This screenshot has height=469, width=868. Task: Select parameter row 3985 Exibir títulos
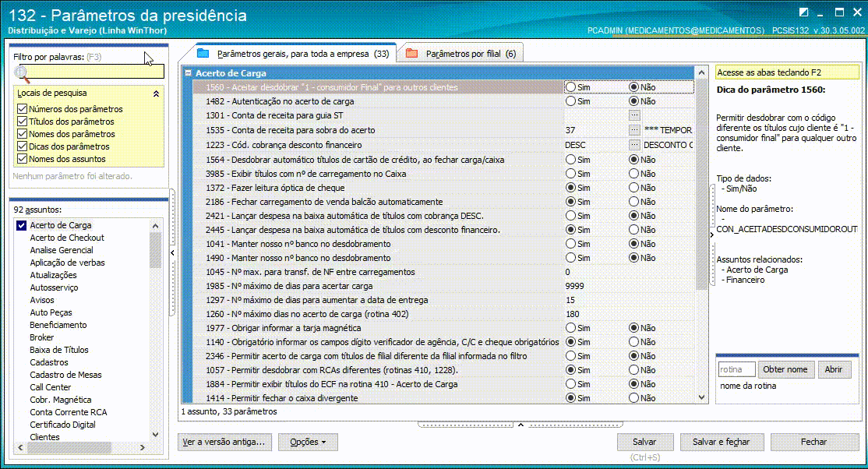pyautogui.click(x=378, y=174)
